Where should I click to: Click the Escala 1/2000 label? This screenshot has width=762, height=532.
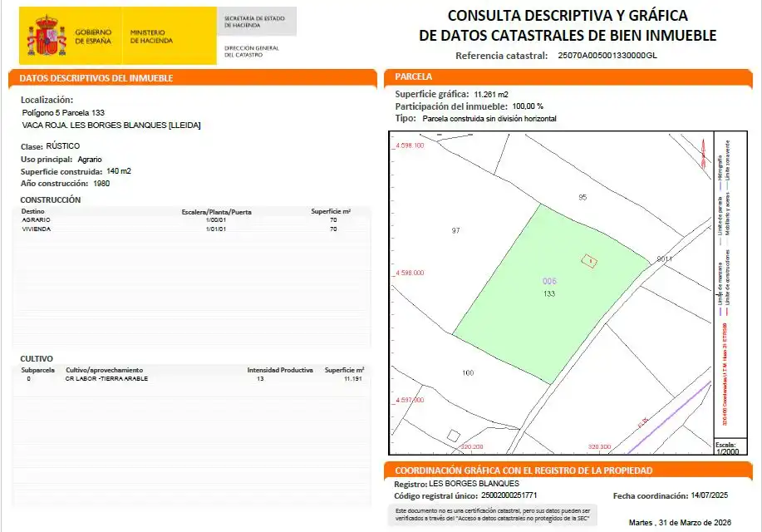[727, 448]
